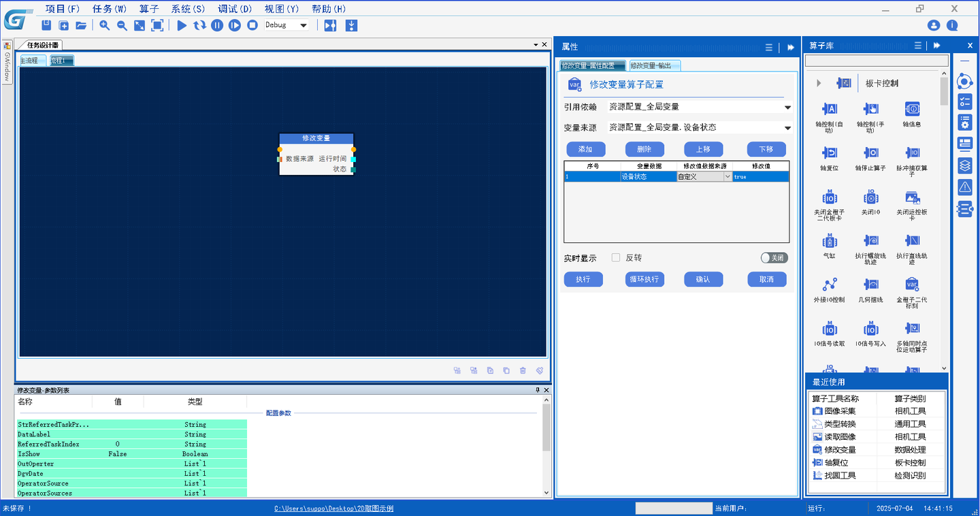Open the Desktop\2D取图示例 path link
980x516 pixels.
tap(333, 509)
